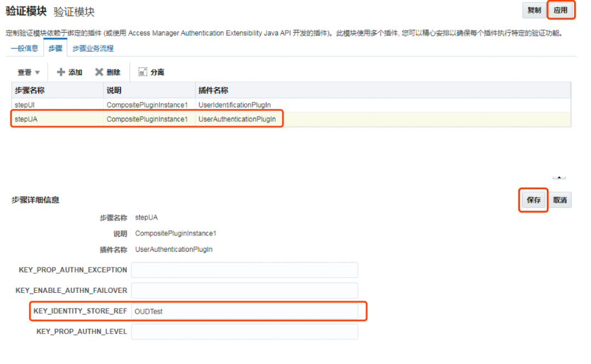This screenshot has width=591, height=364.
Task: Click the X icon for 删除
Action: coord(99,72)
